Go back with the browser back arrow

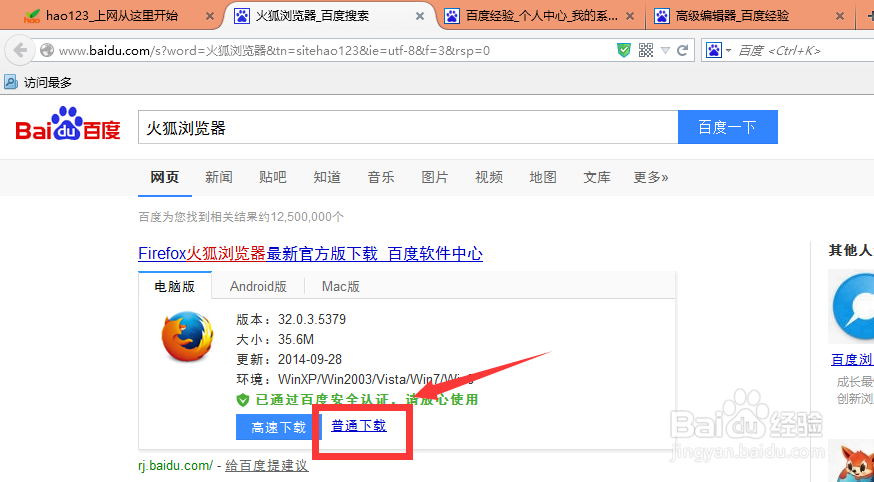coord(20,51)
